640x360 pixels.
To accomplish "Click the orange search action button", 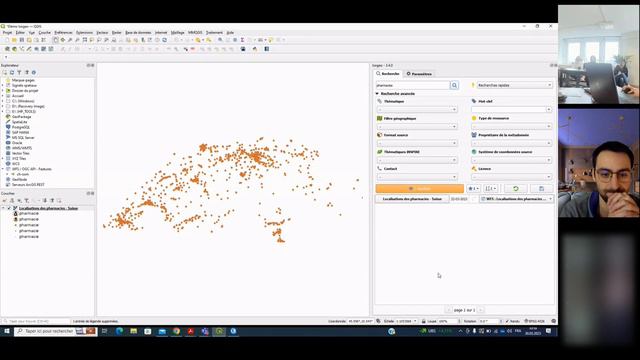I will pyautogui.click(x=420, y=189).
